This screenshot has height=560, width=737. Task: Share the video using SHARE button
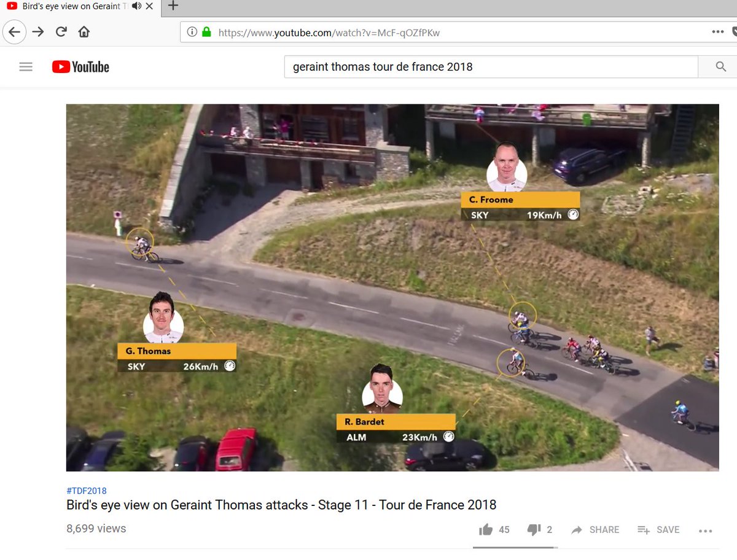click(x=595, y=529)
